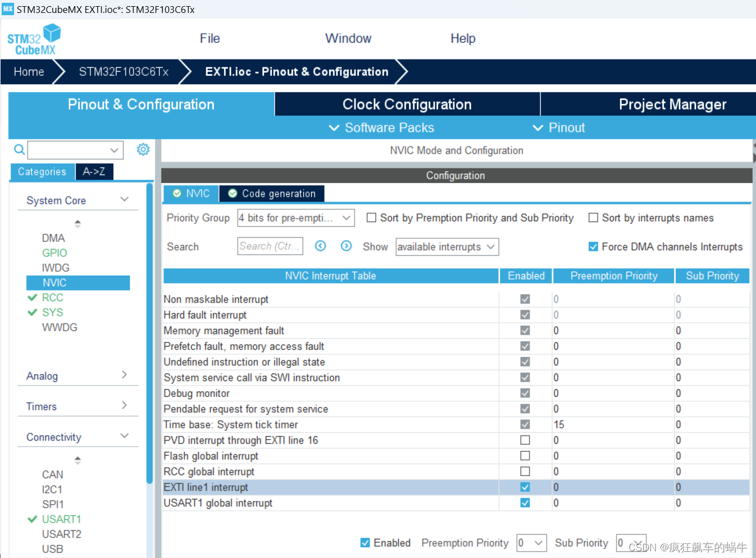
Task: Collapse the System Core category
Action: point(125,200)
